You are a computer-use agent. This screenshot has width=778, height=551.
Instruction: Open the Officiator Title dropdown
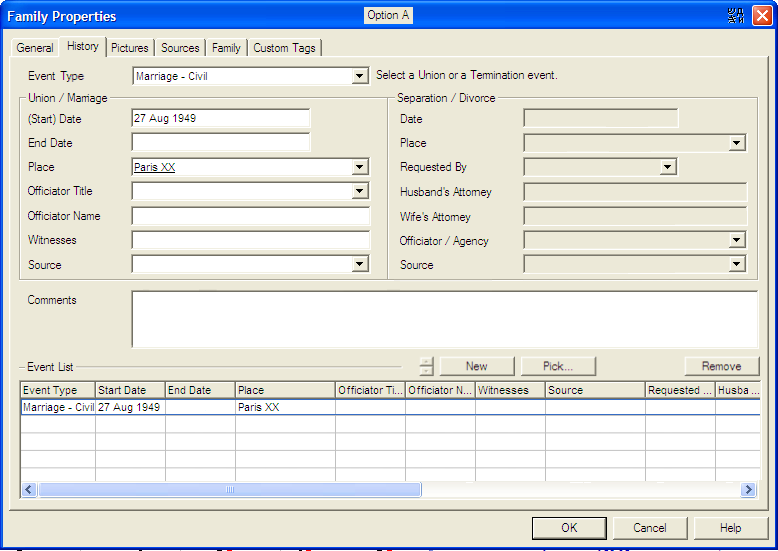tap(360, 192)
